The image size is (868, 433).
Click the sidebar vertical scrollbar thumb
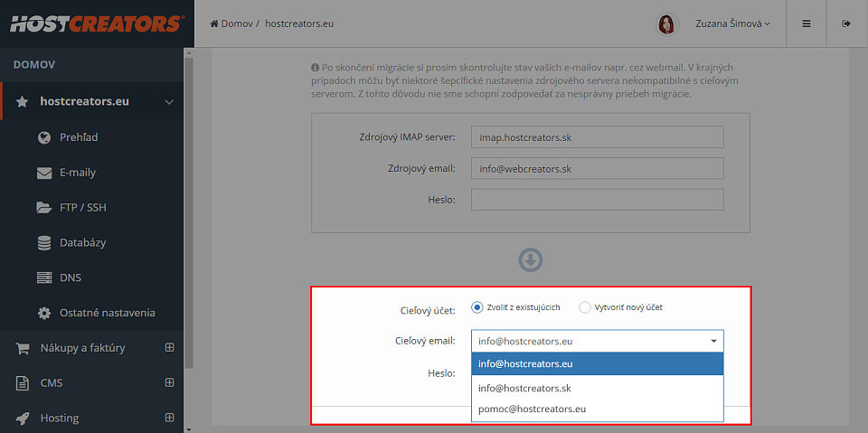(x=188, y=213)
